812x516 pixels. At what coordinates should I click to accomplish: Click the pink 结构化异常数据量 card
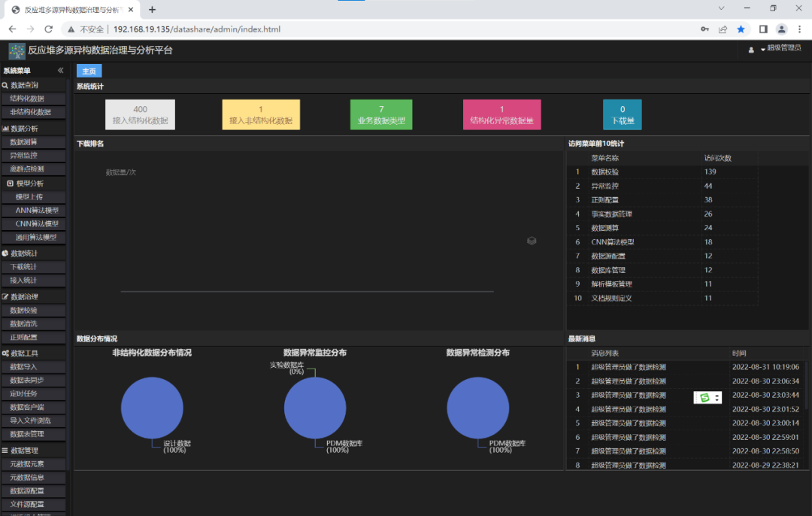coord(501,115)
